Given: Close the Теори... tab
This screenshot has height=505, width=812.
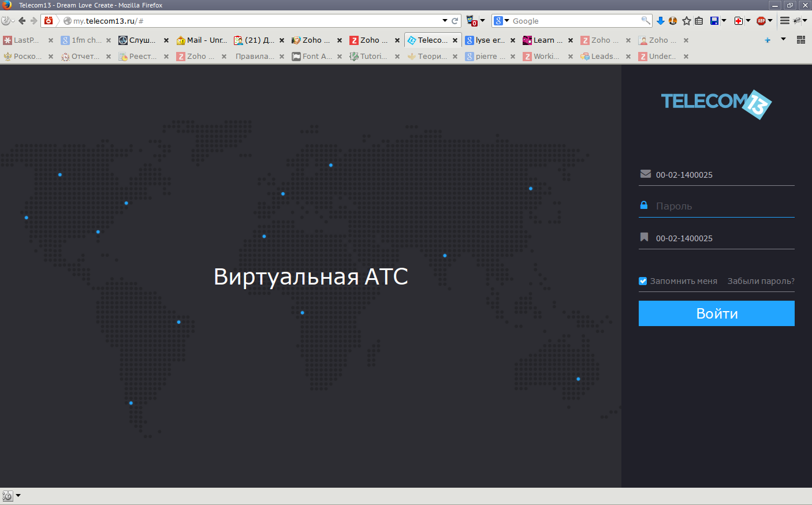Looking at the screenshot, I should pos(455,57).
